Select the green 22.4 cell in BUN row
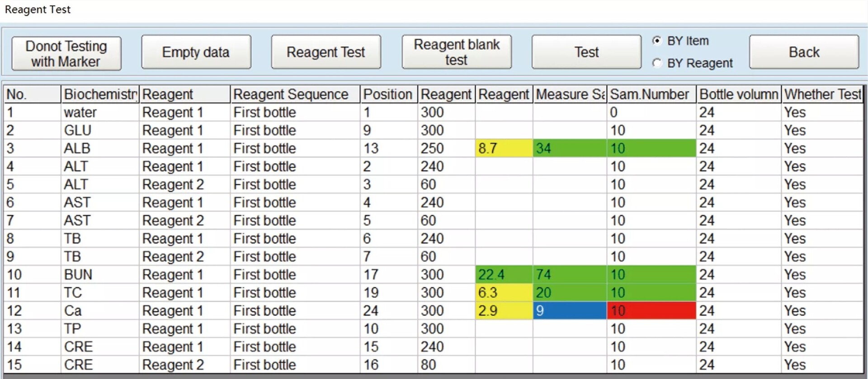This screenshot has height=379, width=868. point(504,275)
